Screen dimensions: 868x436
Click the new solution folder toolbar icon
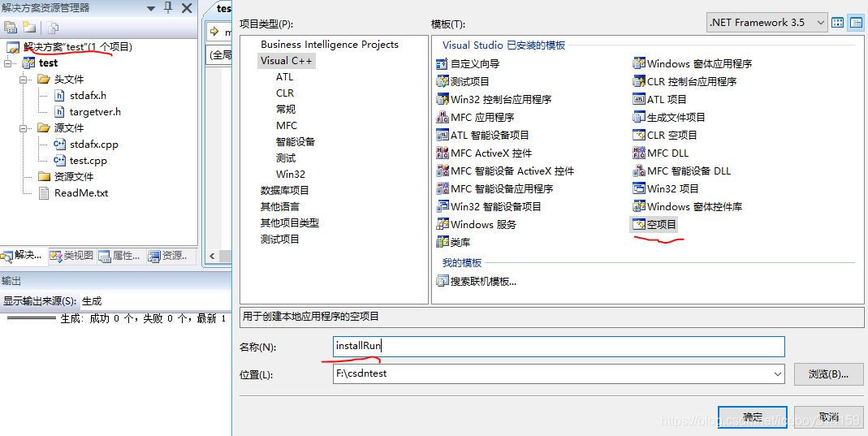click(28, 27)
